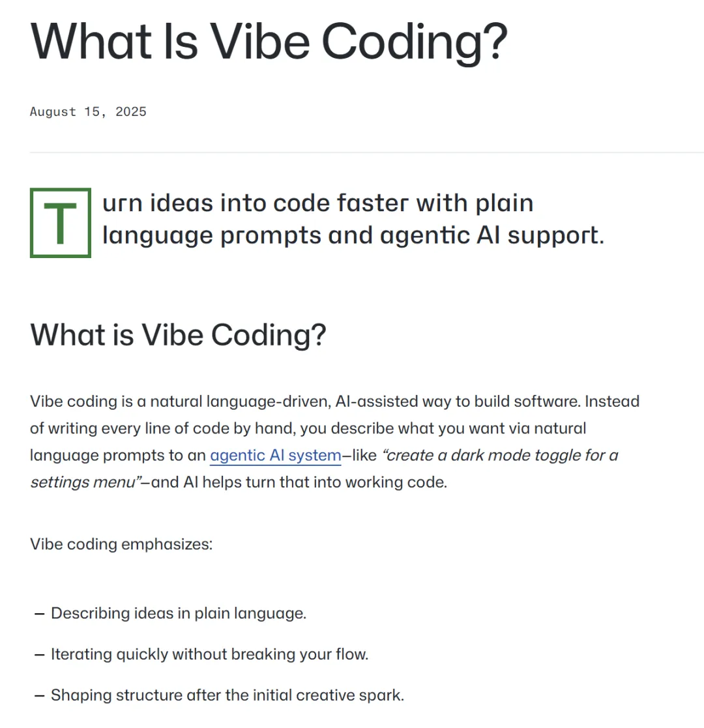The image size is (704, 728).
Task: Click the dash bullet before 'Iterating quickly'
Action: point(40,654)
